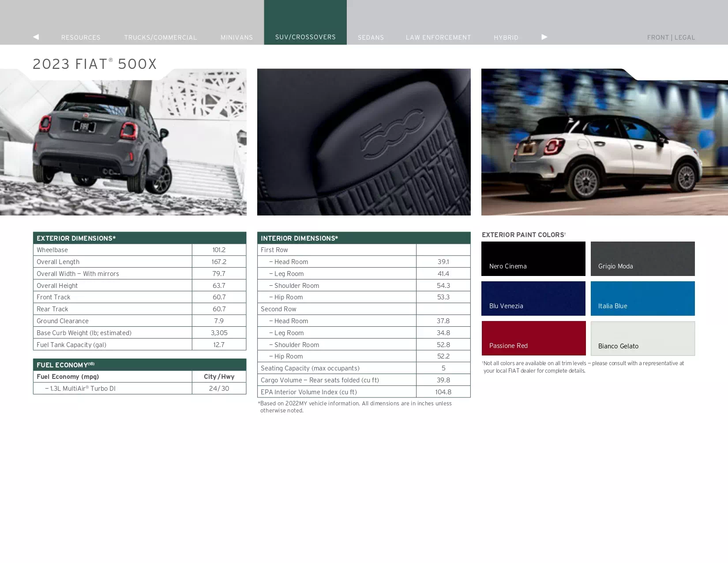Viewport: 728px width, 563px height.
Task: Click the Fuel Economy table header
Action: coord(139,365)
